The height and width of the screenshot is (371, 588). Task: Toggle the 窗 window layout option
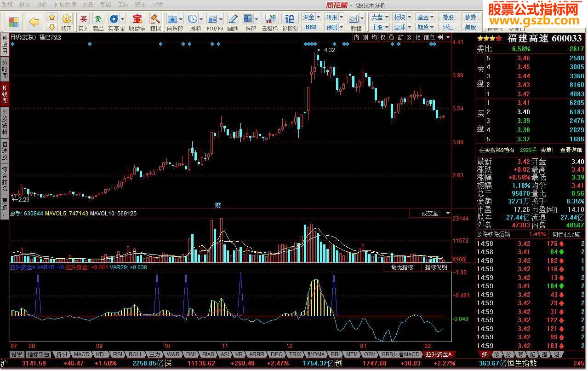pos(400,38)
